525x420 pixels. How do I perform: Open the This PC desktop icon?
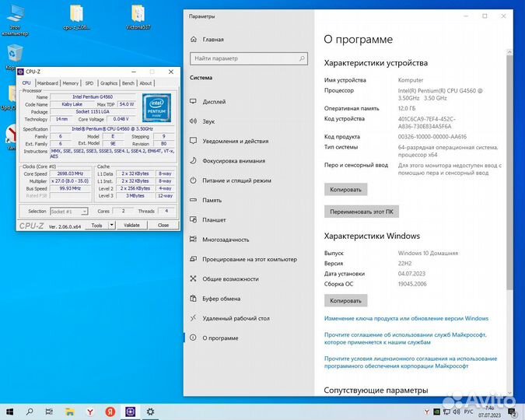coord(15,20)
